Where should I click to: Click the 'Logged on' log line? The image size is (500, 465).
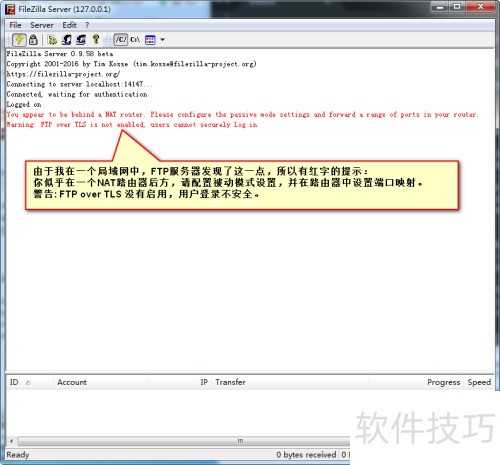[x=24, y=104]
